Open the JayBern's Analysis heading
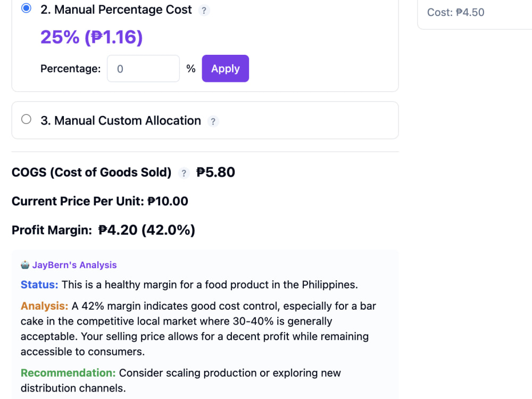Viewport: 532px width, 399px height. pyautogui.click(x=74, y=264)
